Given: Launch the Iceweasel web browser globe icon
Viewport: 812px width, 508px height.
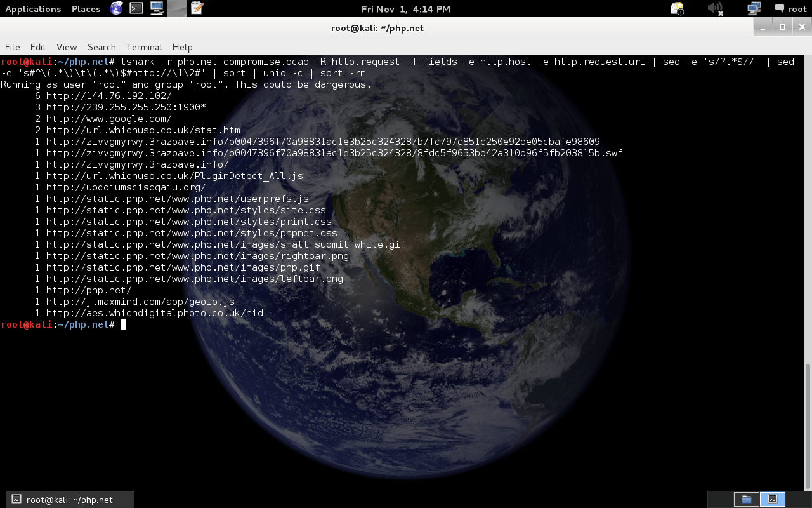Looking at the screenshot, I should (x=117, y=8).
